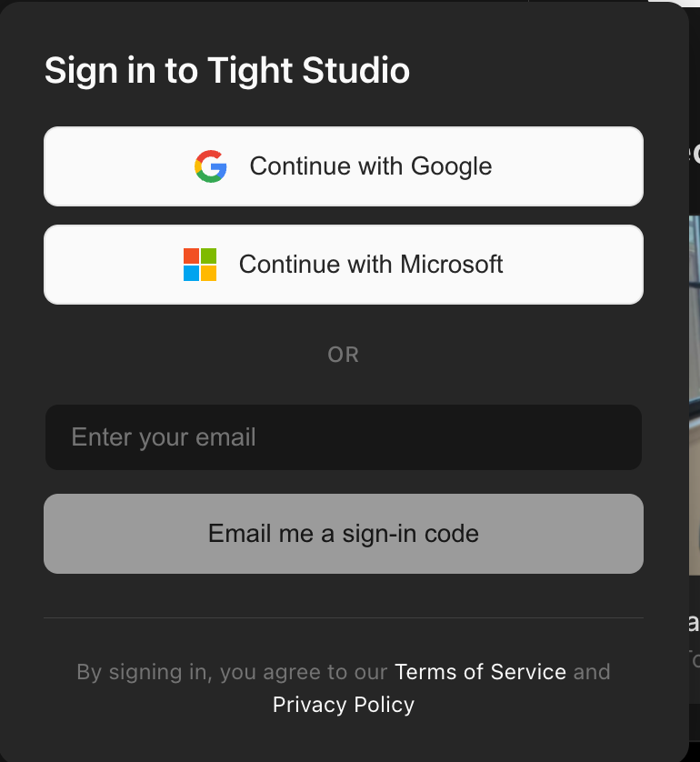Click Email me a sign-in code
Viewport: 700px width, 762px height.
344,534
